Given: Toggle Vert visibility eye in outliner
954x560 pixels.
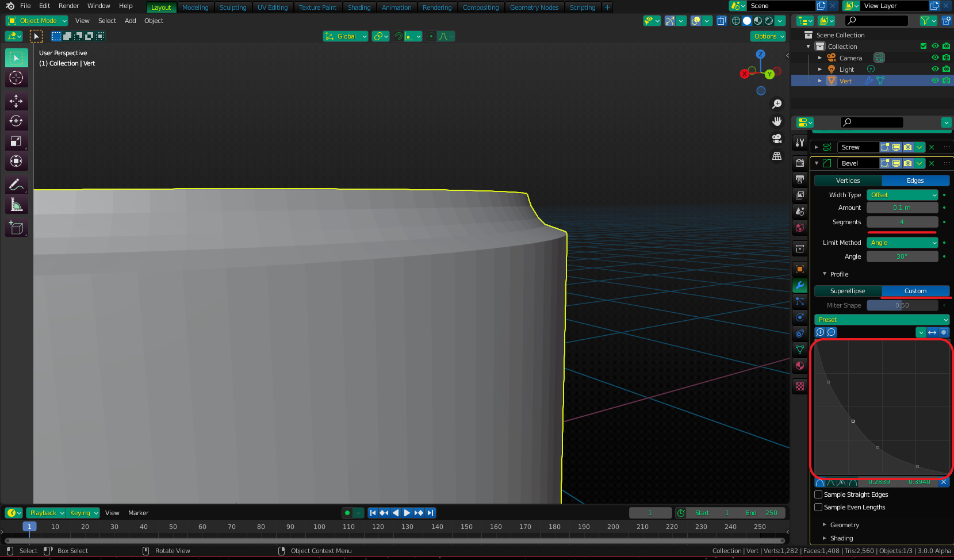Looking at the screenshot, I should click(935, 80).
